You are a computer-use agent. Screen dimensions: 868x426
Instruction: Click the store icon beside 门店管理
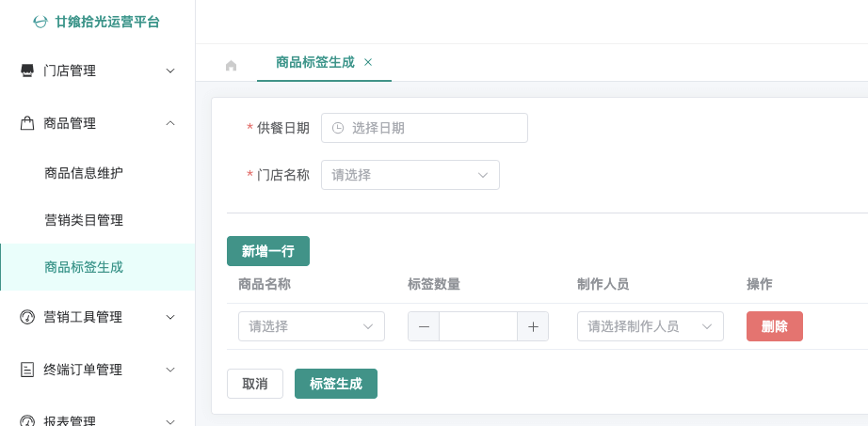point(27,71)
